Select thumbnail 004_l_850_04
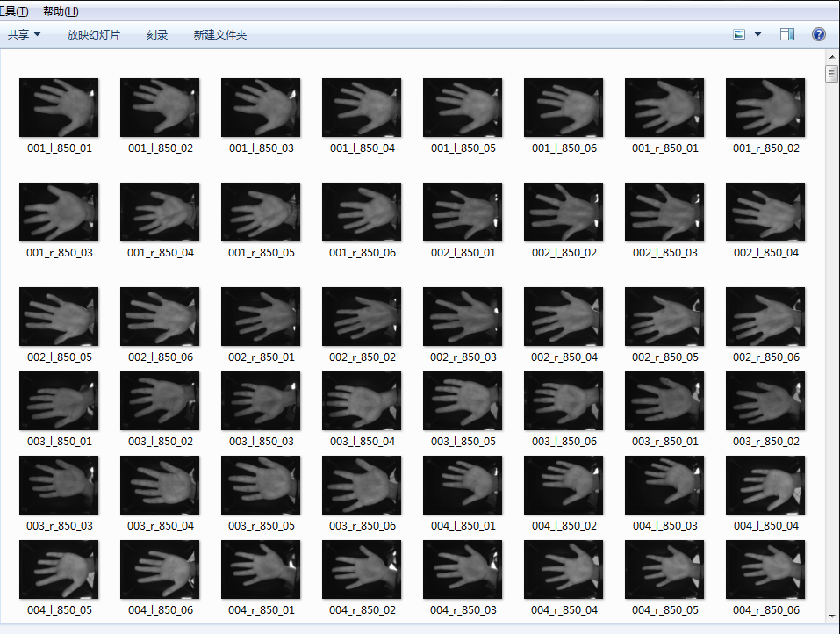This screenshot has height=634, width=840. (x=765, y=485)
